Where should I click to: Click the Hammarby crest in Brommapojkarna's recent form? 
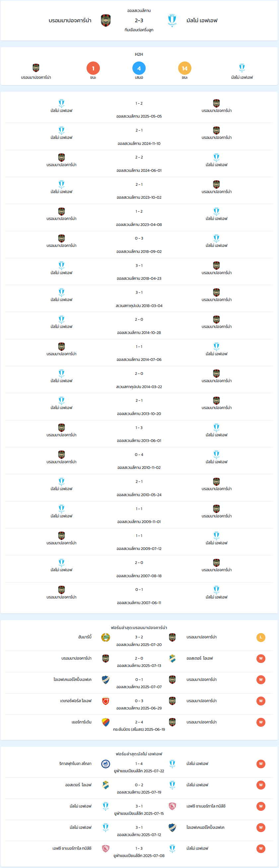(x=106, y=637)
